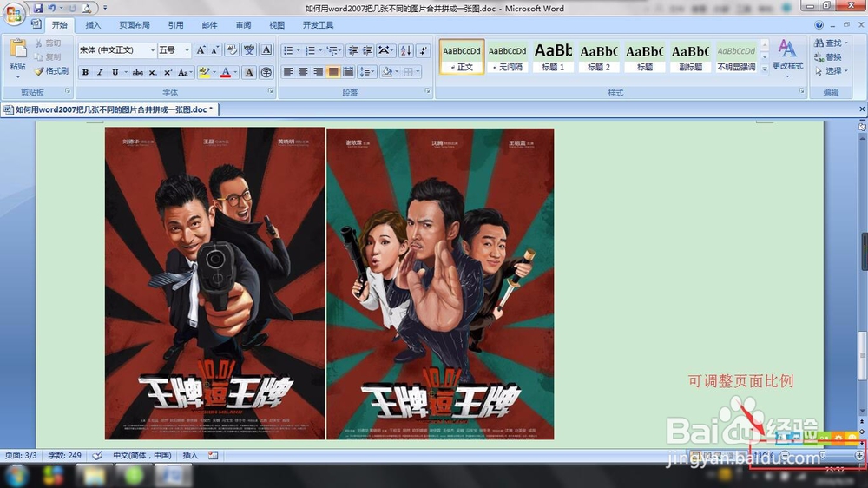Shrink font size with small A icon
The width and height of the screenshot is (868, 488).
pos(214,50)
